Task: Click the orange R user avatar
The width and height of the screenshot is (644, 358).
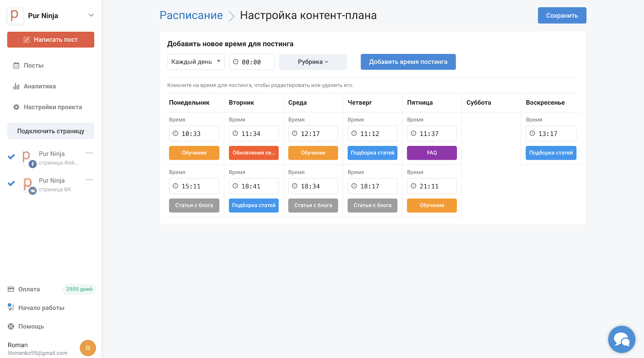Action: coord(88,348)
